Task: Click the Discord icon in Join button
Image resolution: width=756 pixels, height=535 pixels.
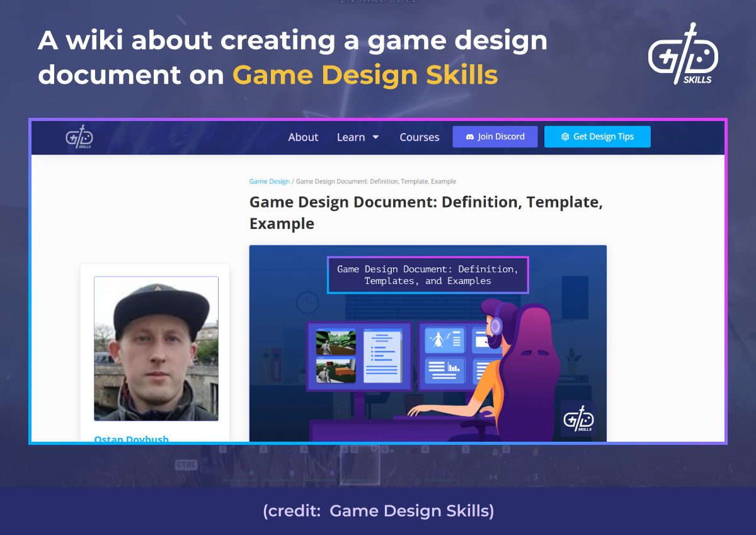Action: 469,137
